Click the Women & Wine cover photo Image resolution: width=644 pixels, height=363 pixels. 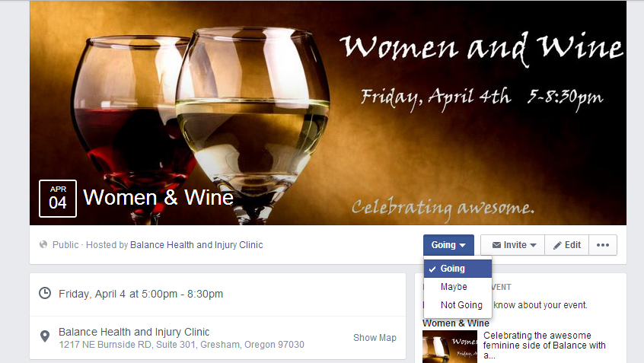click(x=328, y=113)
